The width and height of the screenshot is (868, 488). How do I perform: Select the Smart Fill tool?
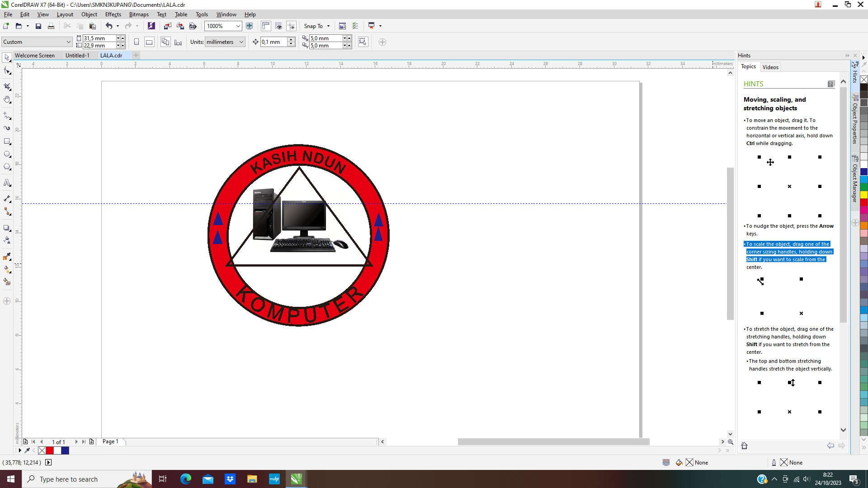7,282
